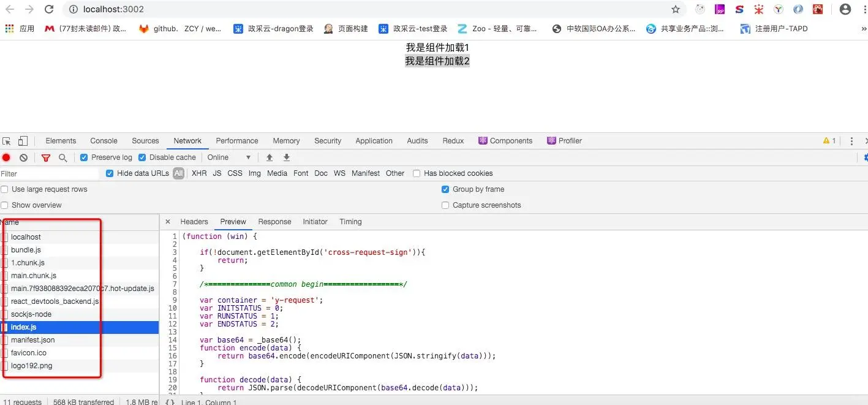This screenshot has height=405, width=868.
Task: Open the Online throttling dropdown
Action: pos(229,157)
